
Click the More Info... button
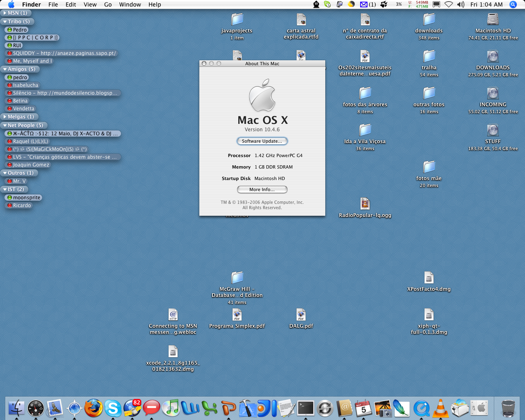coord(262,189)
